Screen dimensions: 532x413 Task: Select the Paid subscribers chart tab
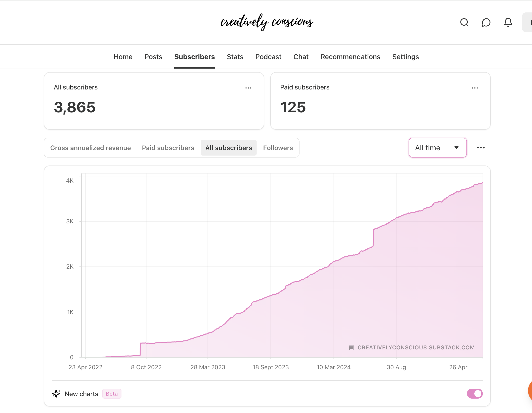pyautogui.click(x=168, y=148)
